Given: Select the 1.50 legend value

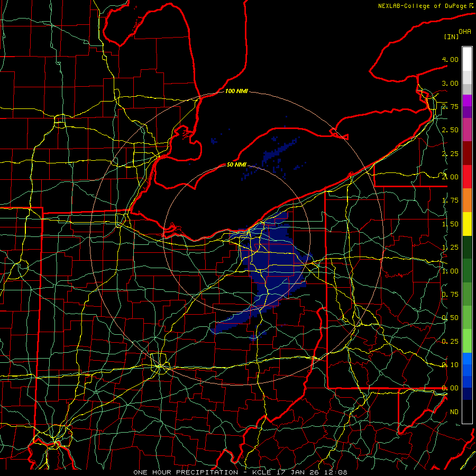Looking at the screenshot, I should pyautogui.click(x=450, y=224).
